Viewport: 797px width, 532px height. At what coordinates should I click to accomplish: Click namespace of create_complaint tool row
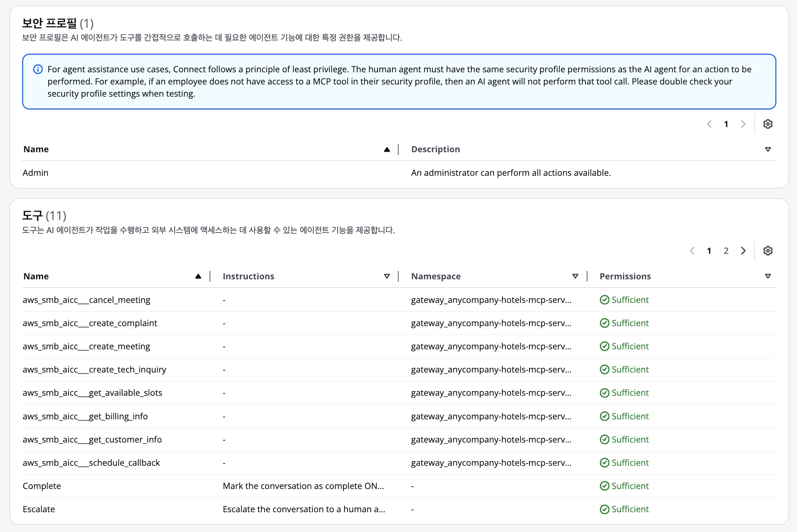(x=491, y=323)
